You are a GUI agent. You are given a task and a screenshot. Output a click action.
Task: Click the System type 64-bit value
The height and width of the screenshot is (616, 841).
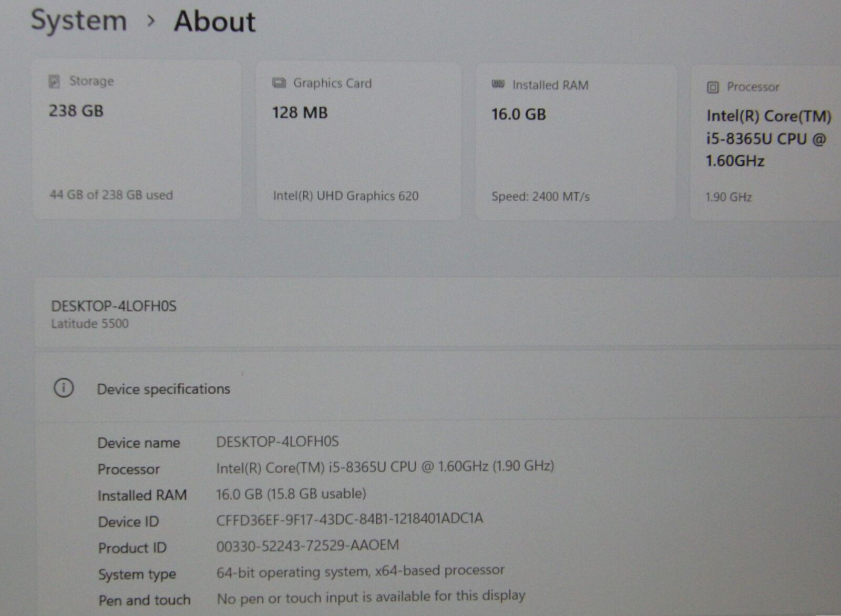click(x=360, y=571)
